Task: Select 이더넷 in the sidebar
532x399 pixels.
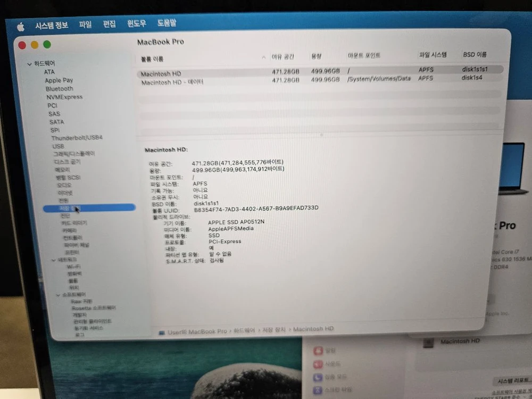Action: click(x=65, y=194)
